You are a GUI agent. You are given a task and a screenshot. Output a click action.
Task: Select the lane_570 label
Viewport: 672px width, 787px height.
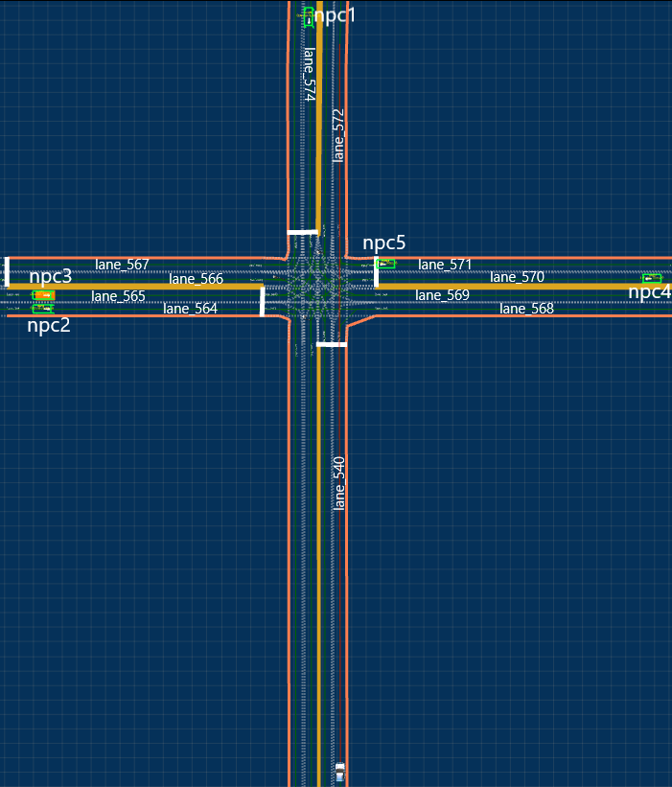(x=517, y=278)
